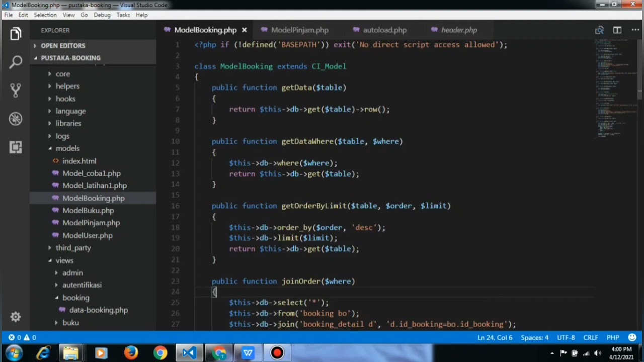Open Firefox from taskbar
The image size is (644, 362).
click(x=131, y=353)
